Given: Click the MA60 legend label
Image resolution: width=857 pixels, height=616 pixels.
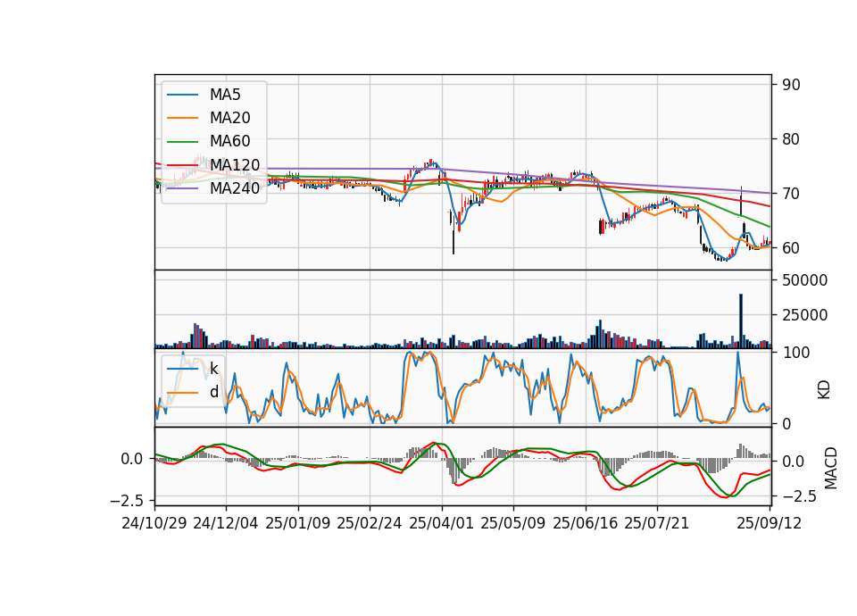Looking at the screenshot, I should coord(229,141).
